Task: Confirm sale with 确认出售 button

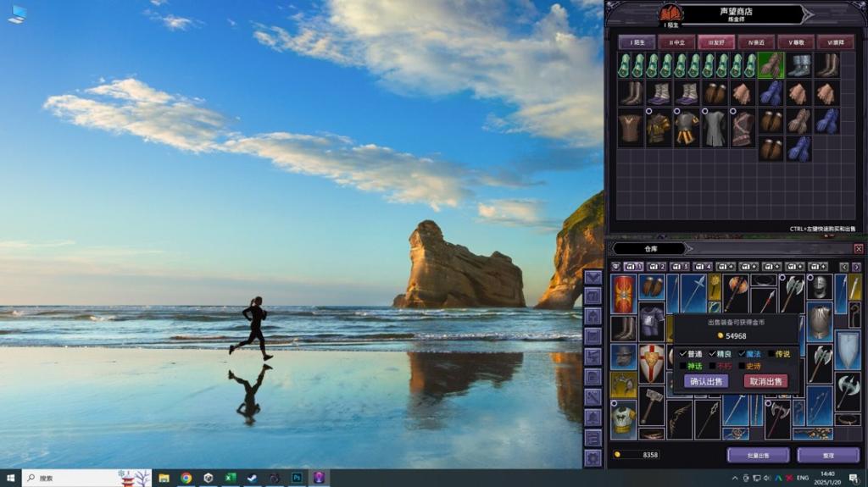Action: 706,381
